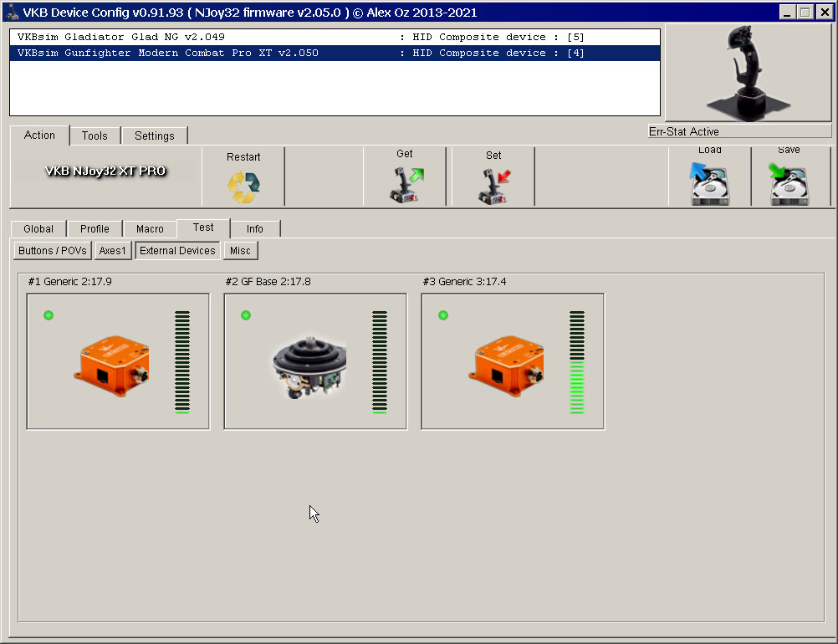Click the '#1 Generic 2:17.9' label
This screenshot has height=644, width=838.
70,282
